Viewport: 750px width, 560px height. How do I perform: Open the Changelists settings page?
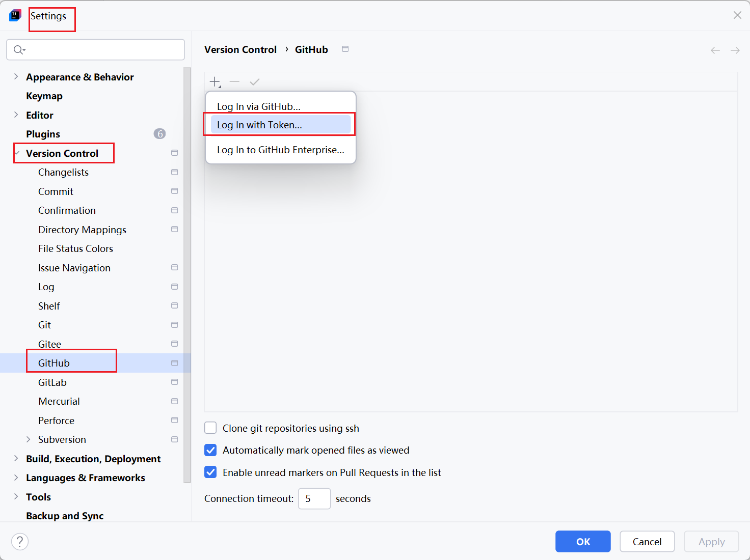click(x=63, y=172)
